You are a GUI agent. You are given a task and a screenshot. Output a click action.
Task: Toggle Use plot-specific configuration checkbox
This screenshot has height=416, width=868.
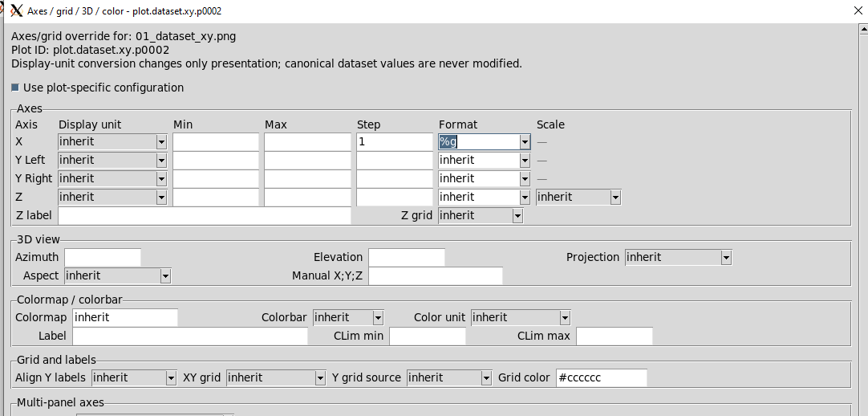point(15,88)
